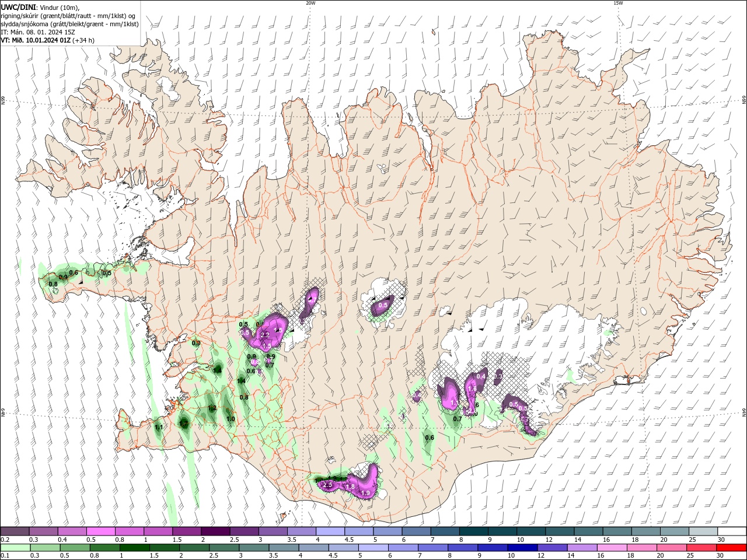Click the '20W' longitude label at top
The width and height of the screenshot is (747, 560).
310,3
